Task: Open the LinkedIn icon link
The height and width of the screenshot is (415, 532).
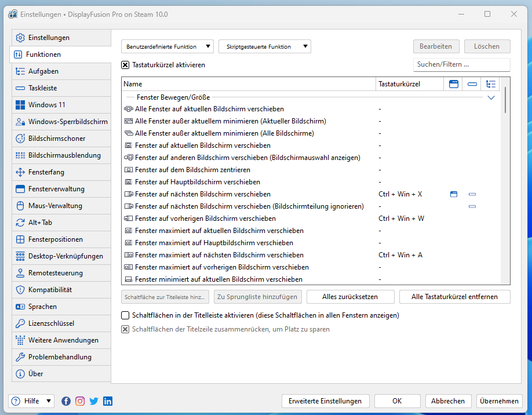Action: (x=108, y=401)
